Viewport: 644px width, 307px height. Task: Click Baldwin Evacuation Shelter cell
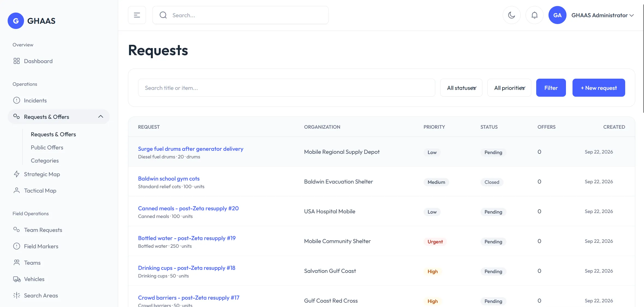[x=338, y=182]
